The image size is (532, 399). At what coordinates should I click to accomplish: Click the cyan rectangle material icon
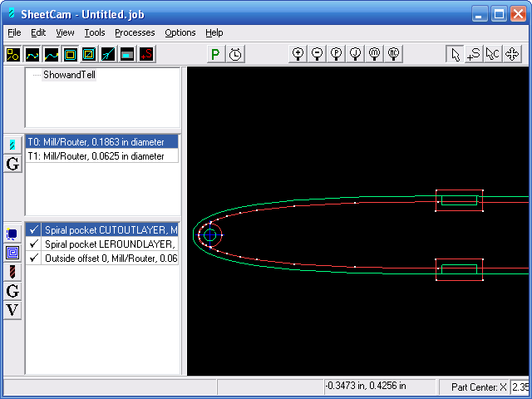[x=127, y=54]
